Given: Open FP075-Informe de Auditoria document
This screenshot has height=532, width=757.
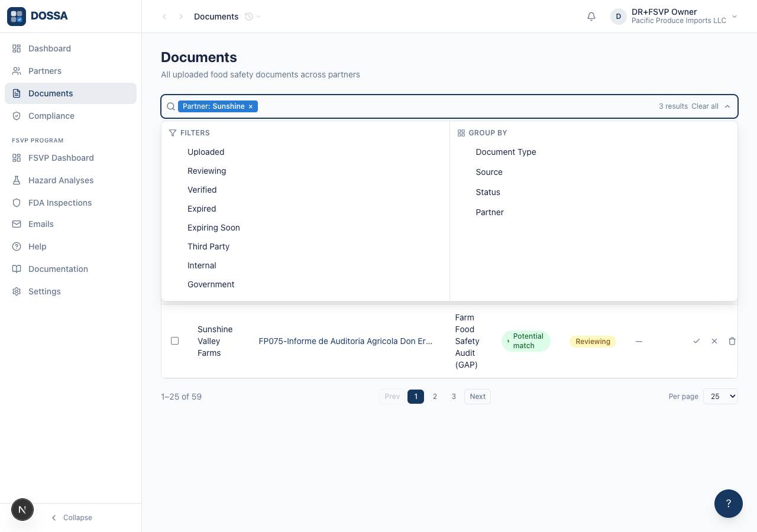Looking at the screenshot, I should coord(345,341).
